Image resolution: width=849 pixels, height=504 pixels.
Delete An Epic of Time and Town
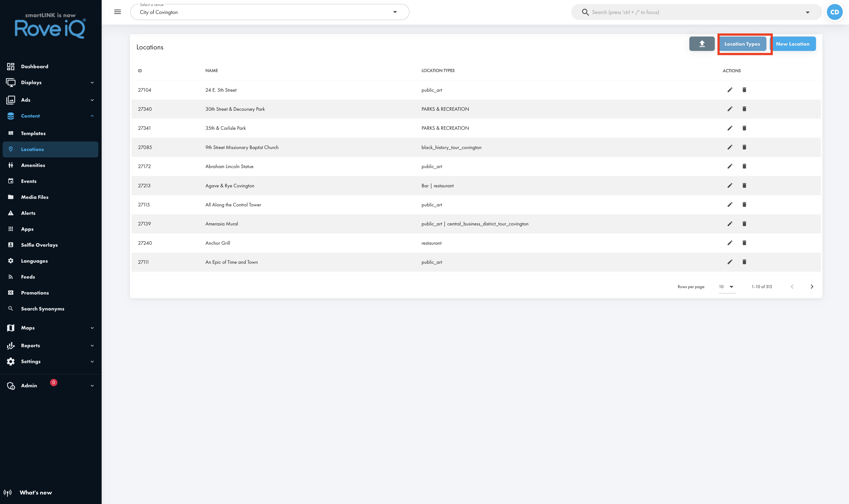pyautogui.click(x=744, y=262)
